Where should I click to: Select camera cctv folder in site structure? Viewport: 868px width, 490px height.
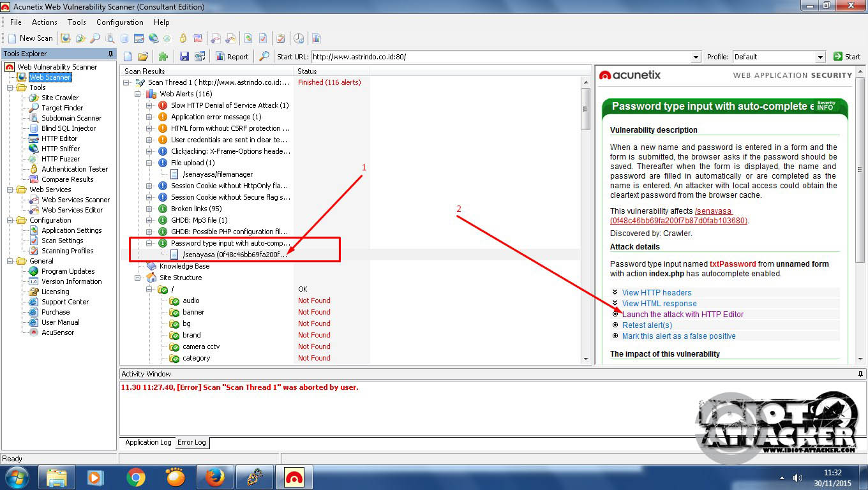pyautogui.click(x=201, y=346)
